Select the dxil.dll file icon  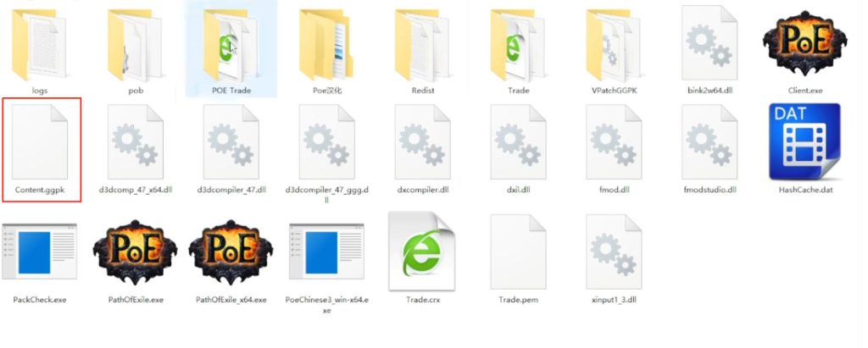point(519,142)
